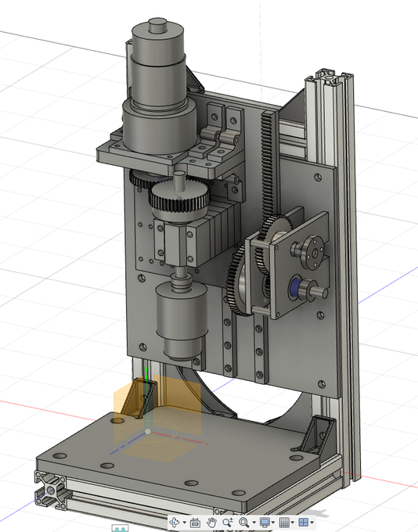Click the origin point of the coordinate triad
418x532 pixels.
click(x=148, y=432)
